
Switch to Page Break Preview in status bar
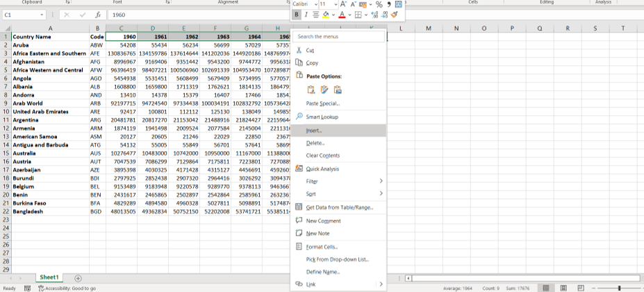[581, 288]
